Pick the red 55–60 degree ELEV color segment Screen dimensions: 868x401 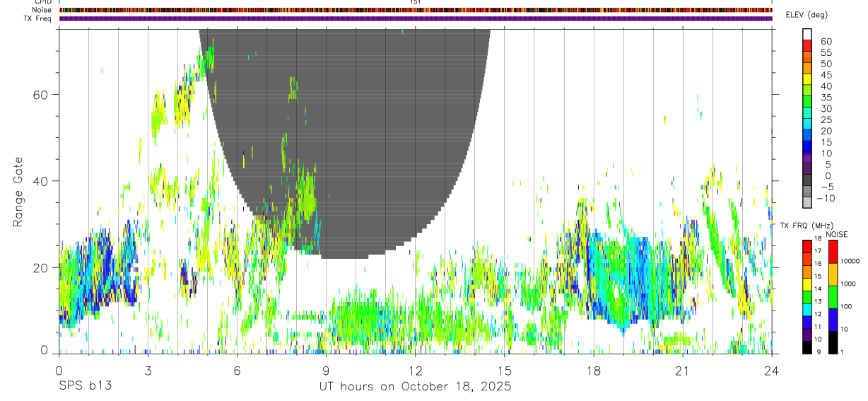[x=807, y=45]
